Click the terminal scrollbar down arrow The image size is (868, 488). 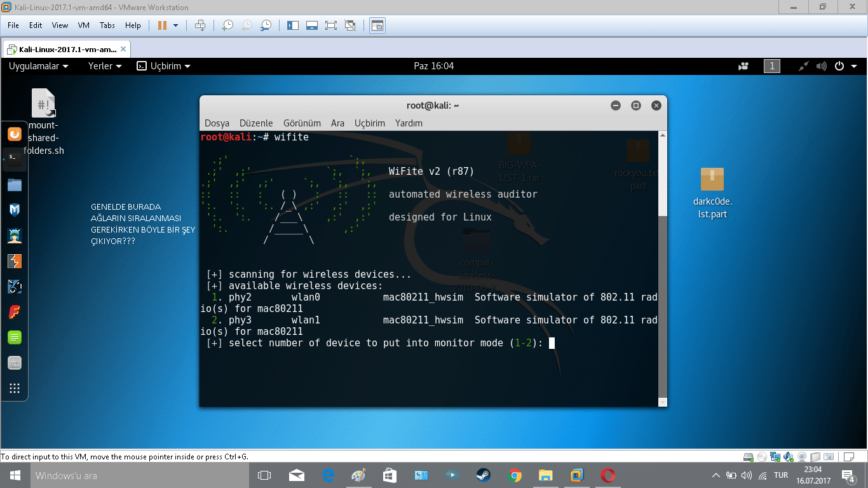(663, 402)
